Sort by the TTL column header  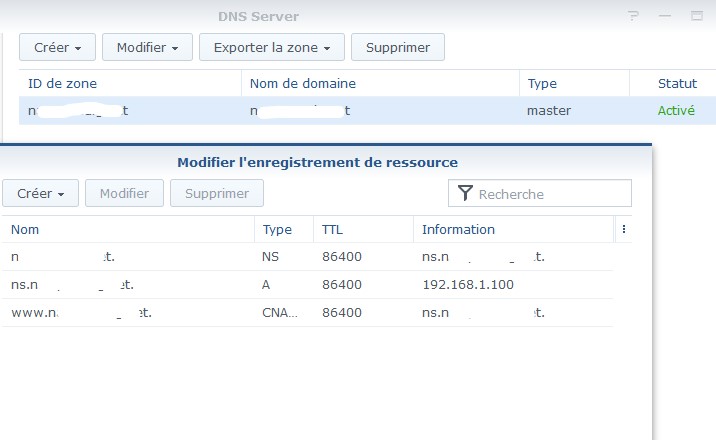[x=363, y=229]
